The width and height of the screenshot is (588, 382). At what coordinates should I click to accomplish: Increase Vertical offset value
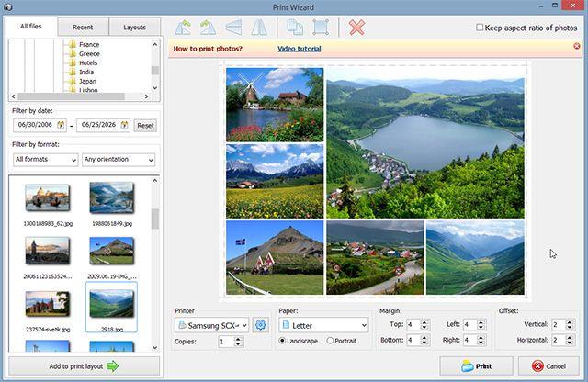(x=570, y=322)
